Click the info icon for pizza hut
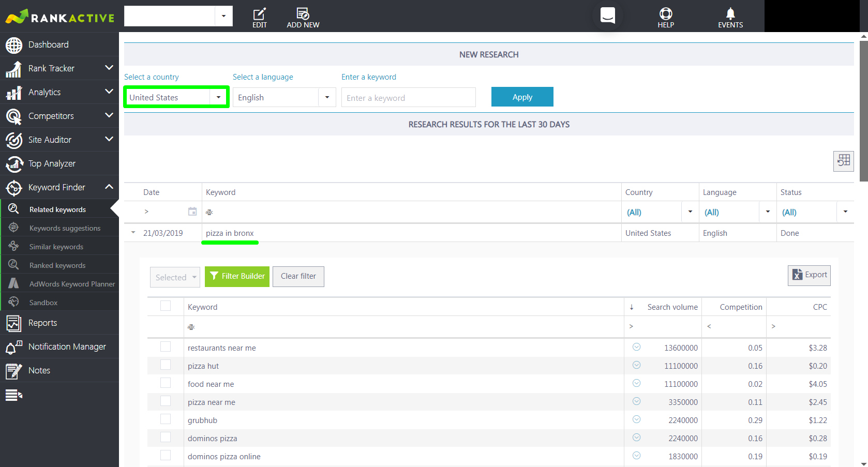Screen dimensions: 868x467 pos(637,365)
